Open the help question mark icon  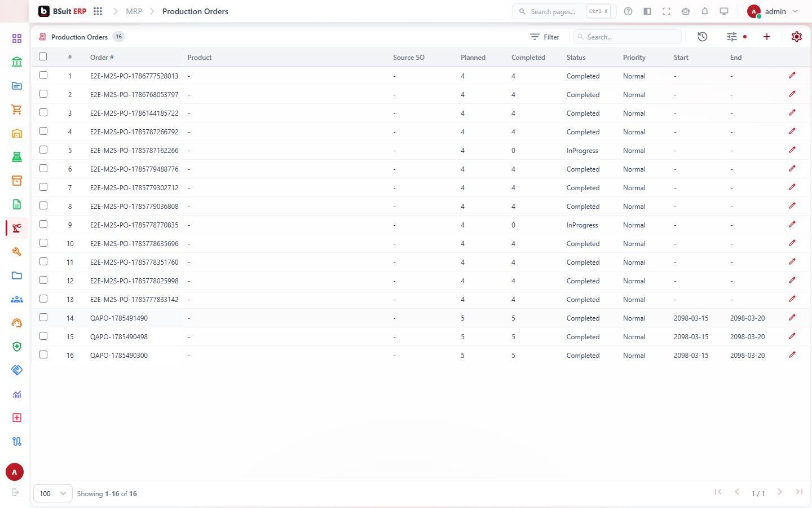click(x=628, y=11)
